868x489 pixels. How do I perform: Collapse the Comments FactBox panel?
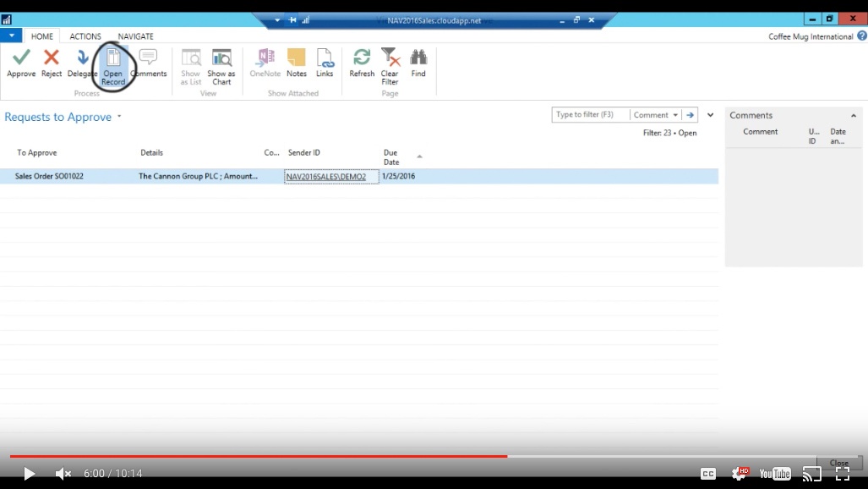(853, 115)
